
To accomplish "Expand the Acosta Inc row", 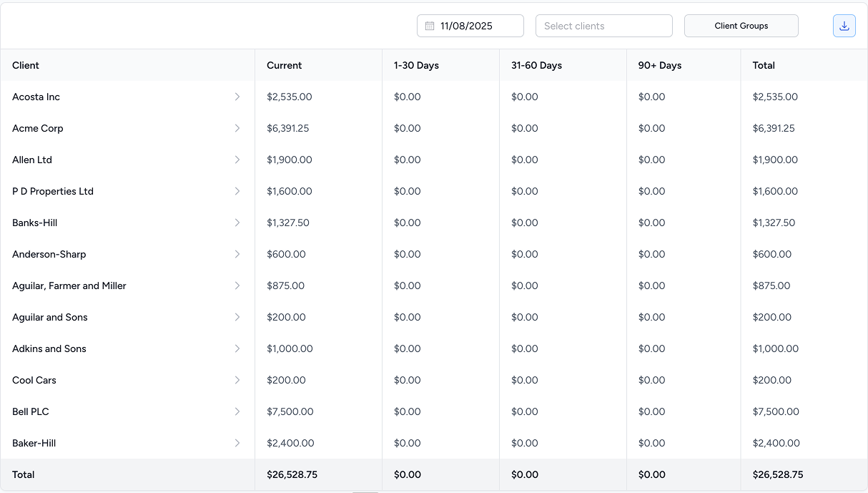I will [237, 97].
